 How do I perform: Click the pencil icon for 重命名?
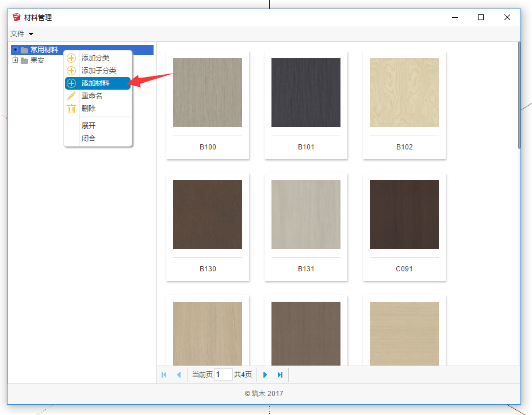pyautogui.click(x=71, y=96)
